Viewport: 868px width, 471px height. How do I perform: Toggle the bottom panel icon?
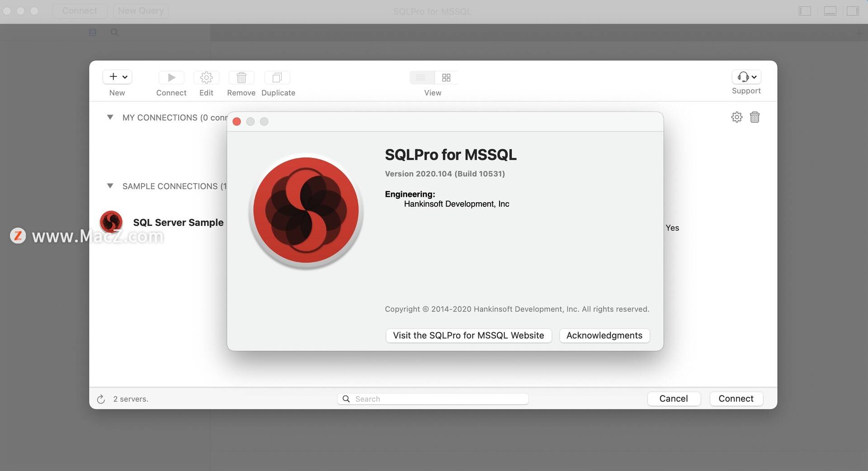(x=830, y=11)
